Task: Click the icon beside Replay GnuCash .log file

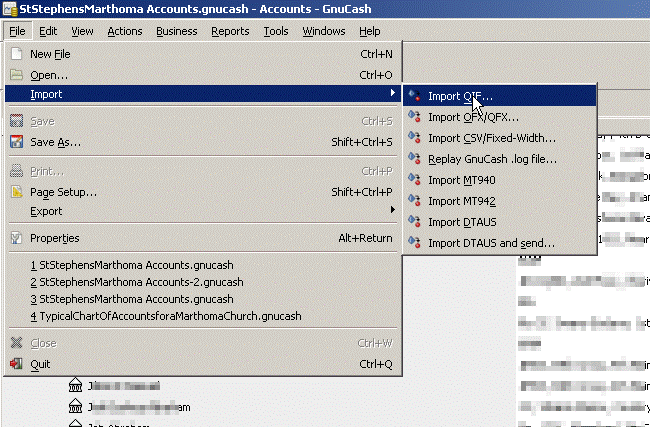Action: (414, 159)
